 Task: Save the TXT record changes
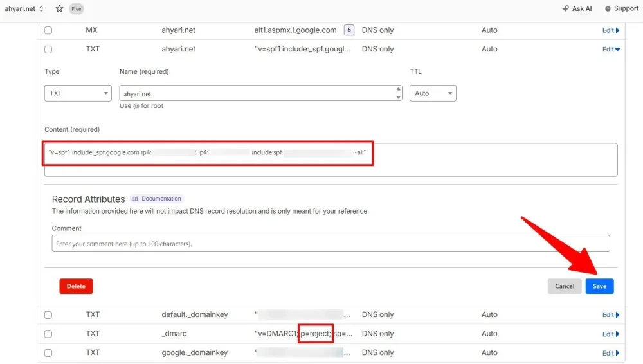[599, 286]
